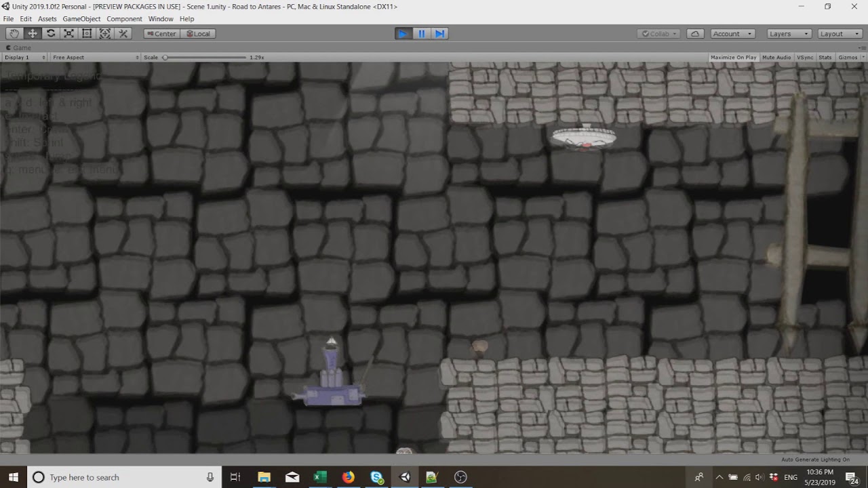Open the Assets menu
The height and width of the screenshot is (488, 868).
(47, 19)
